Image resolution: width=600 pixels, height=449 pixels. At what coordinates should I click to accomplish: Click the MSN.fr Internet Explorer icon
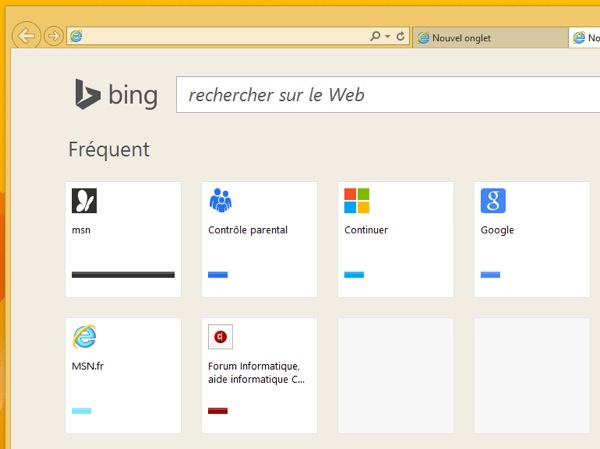tap(84, 336)
